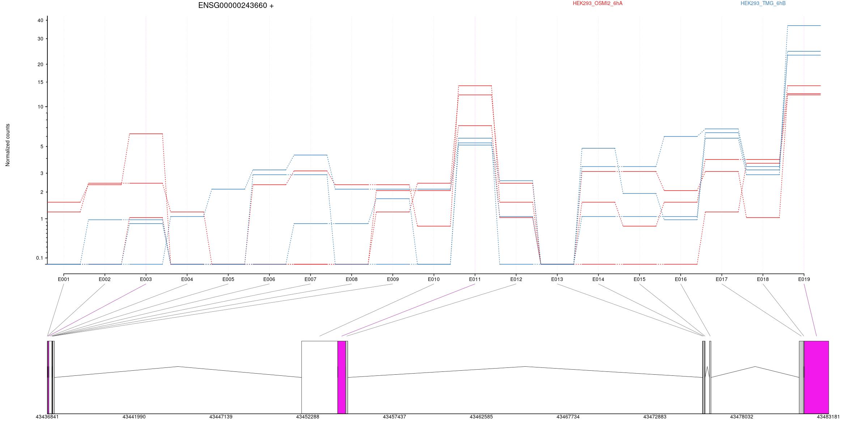
Task: Select the HEK293_OSMI2_6hA legend label
Action: click(597, 3)
